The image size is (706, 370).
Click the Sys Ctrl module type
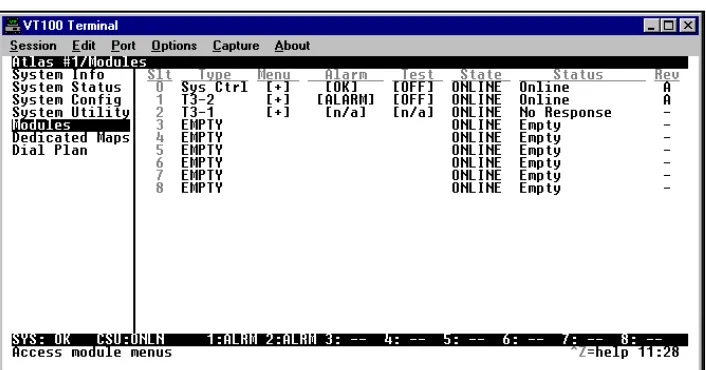214,87
